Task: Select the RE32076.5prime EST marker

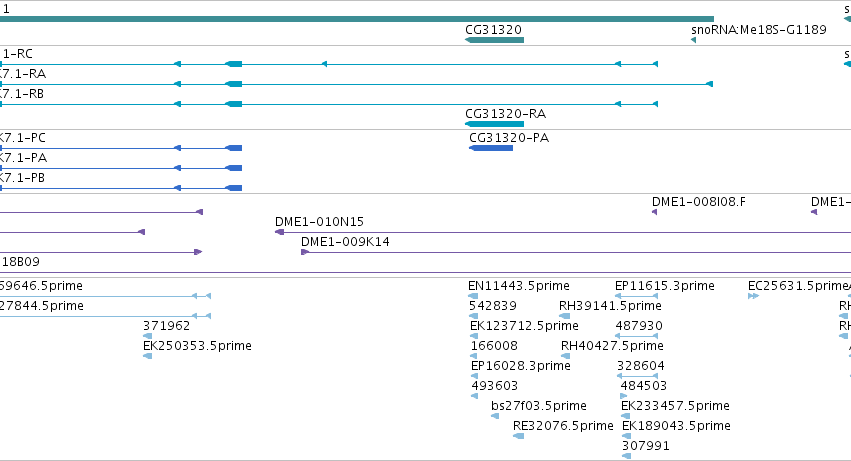Action: point(518,436)
